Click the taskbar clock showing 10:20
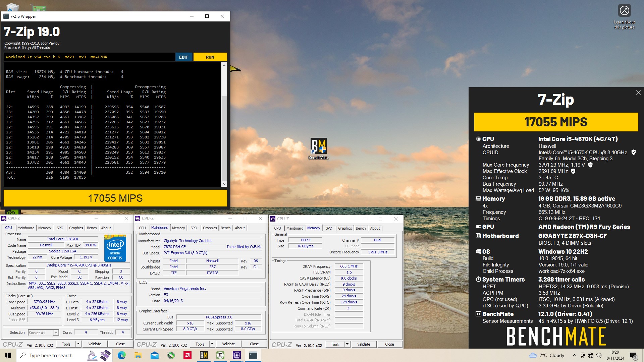Image resolution: width=644 pixels, height=362 pixels. (x=614, y=355)
